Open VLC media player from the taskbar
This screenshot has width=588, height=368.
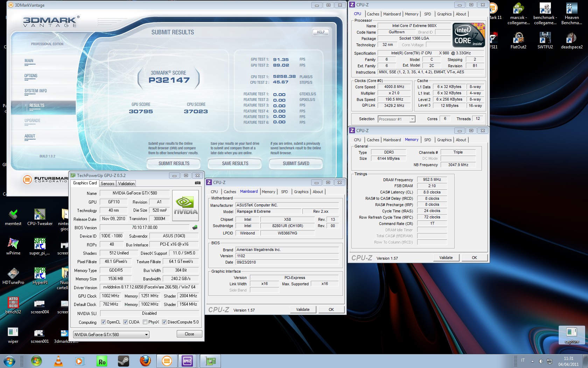coord(58,361)
